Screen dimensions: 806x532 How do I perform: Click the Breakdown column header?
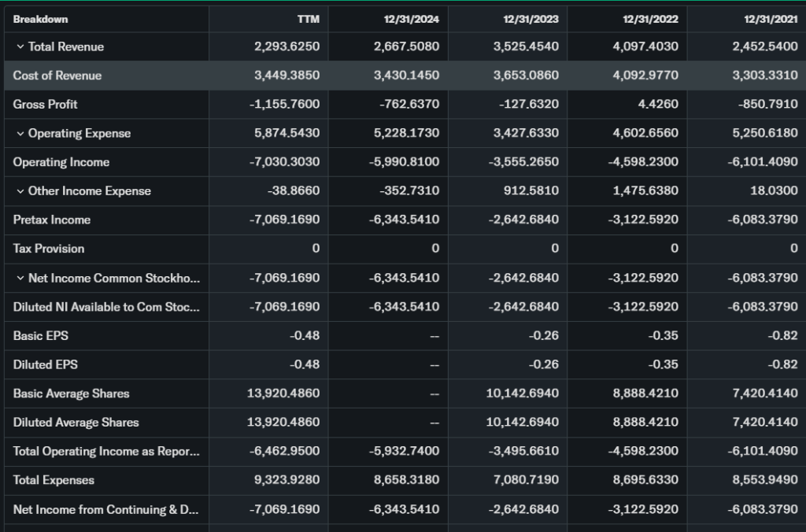[x=41, y=19]
